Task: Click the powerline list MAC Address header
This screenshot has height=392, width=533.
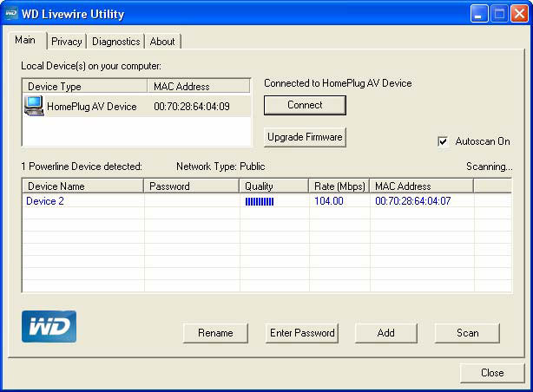Action: 422,186
